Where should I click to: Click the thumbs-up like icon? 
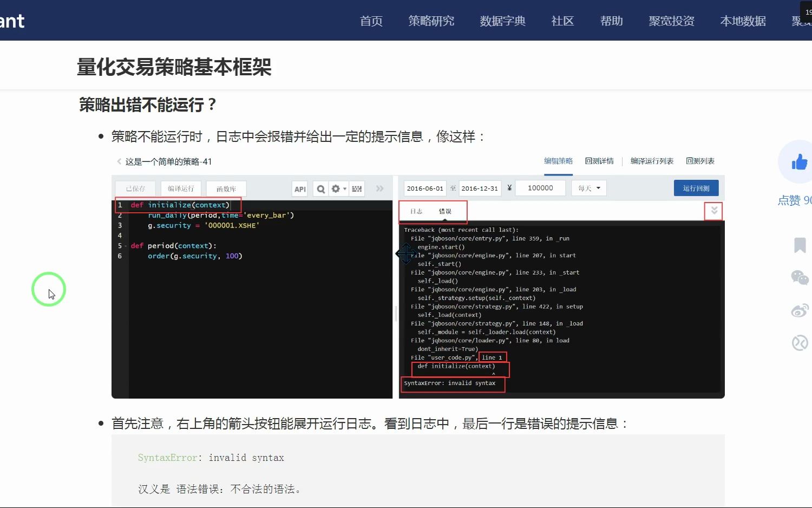(799, 161)
